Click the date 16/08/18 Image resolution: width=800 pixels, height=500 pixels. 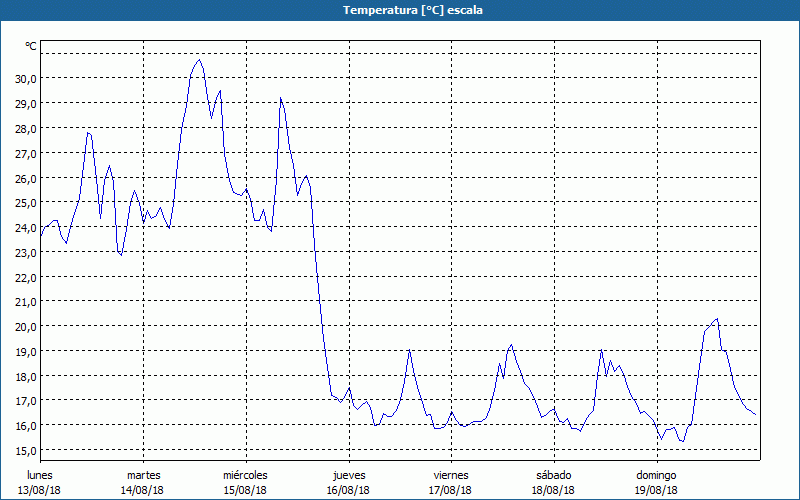tap(348, 490)
